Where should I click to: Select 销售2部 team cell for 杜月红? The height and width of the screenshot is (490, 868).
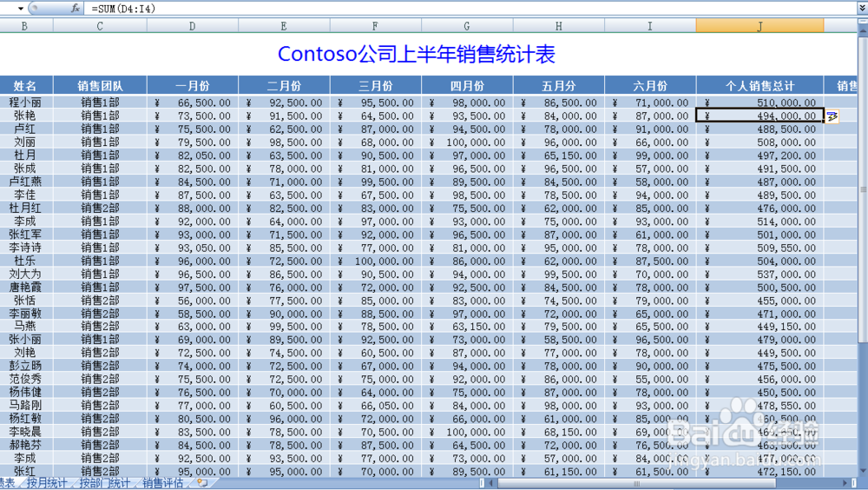[100, 208]
